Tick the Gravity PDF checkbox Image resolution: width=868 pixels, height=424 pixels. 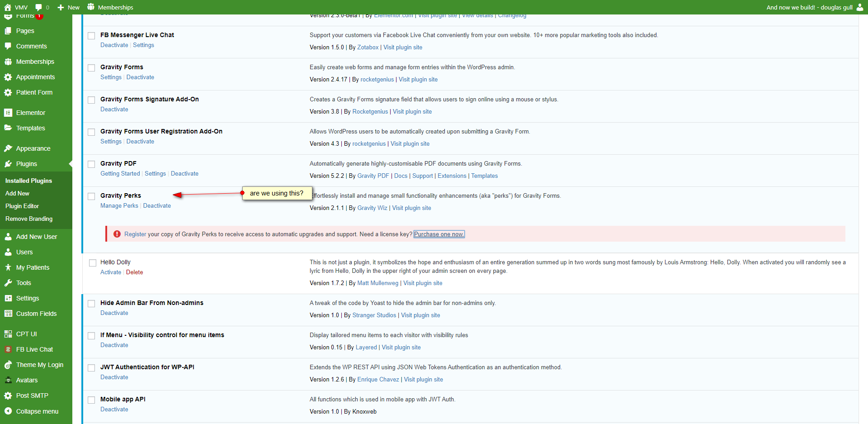coord(91,164)
